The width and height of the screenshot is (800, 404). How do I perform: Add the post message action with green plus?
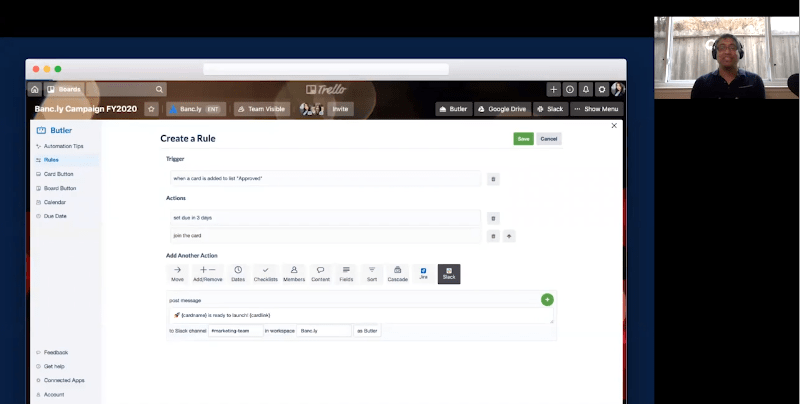tap(547, 299)
